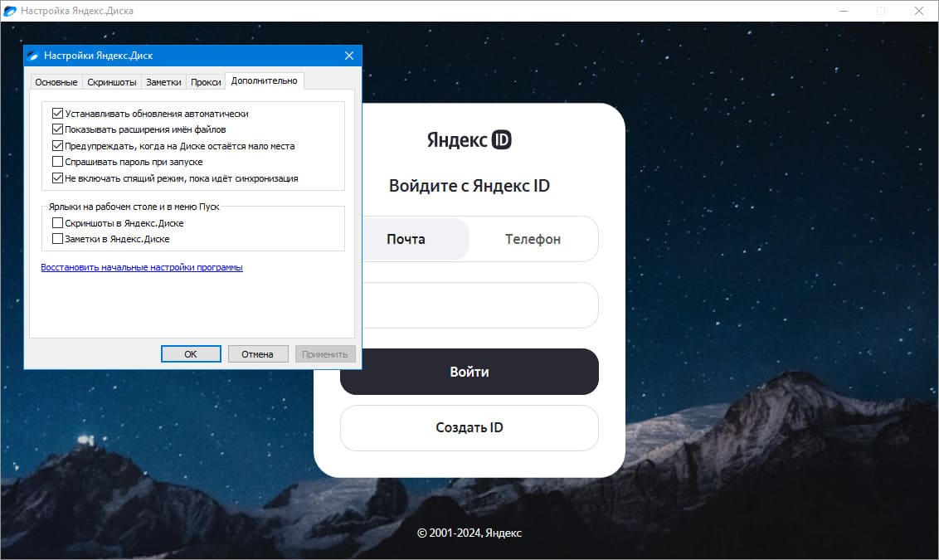Open the Скриншоты settings tab
Screen dimensions: 939x560
point(112,82)
